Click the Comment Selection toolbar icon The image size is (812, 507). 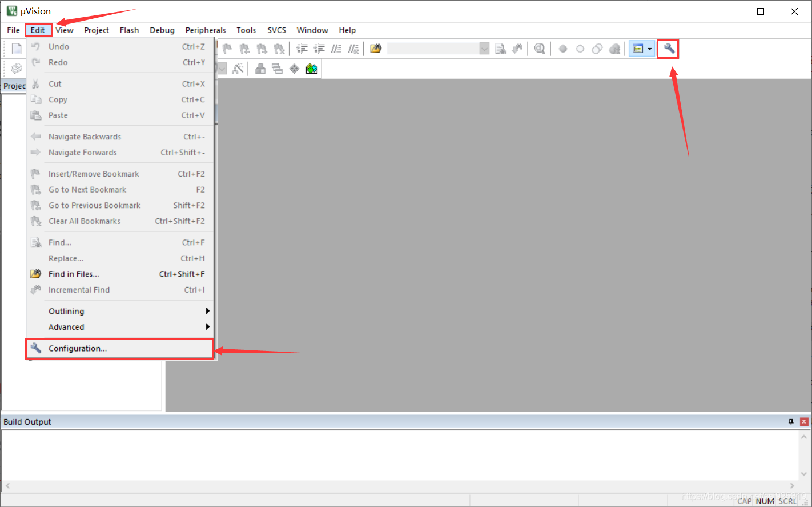[336, 49]
